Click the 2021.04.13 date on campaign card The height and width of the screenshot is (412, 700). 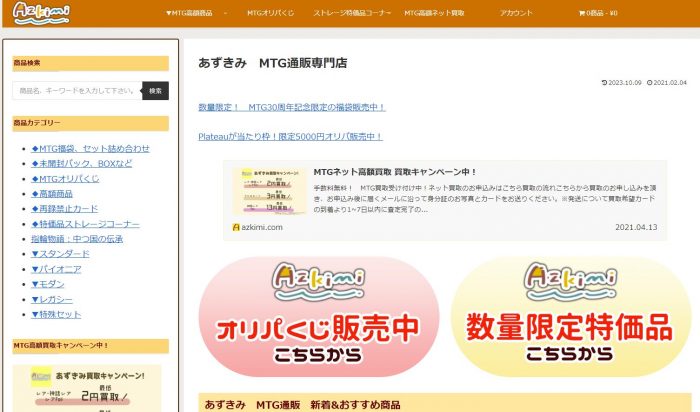636,227
